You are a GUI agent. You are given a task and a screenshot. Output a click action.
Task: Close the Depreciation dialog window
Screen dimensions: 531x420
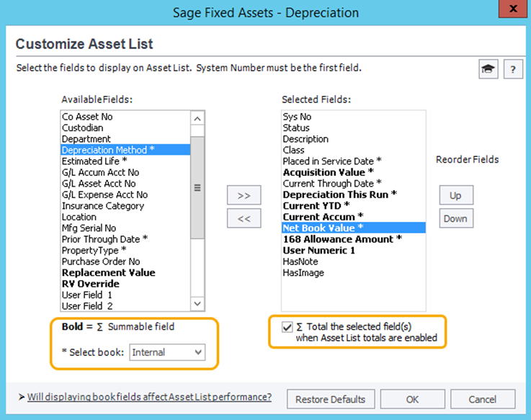(x=512, y=9)
